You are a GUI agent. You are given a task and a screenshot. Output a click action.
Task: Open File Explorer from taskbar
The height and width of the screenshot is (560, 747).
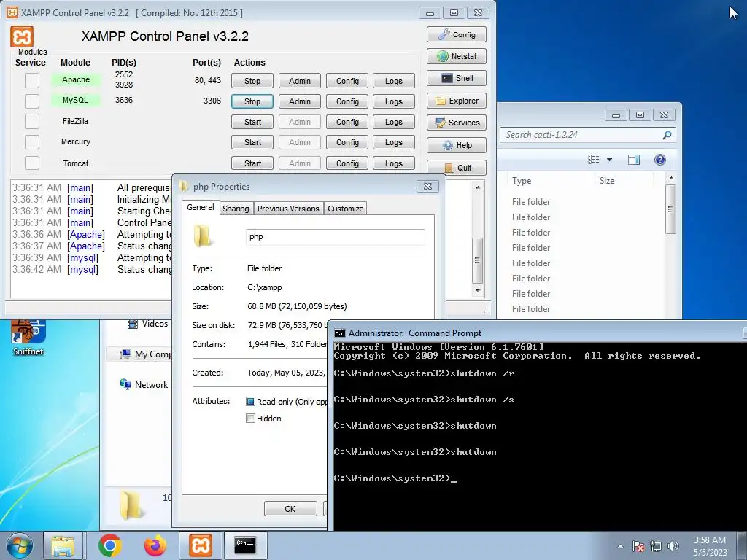coord(63,545)
